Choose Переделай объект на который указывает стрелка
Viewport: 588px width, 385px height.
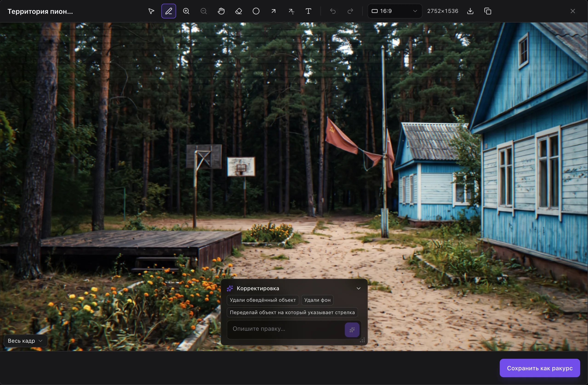pyautogui.click(x=292, y=312)
